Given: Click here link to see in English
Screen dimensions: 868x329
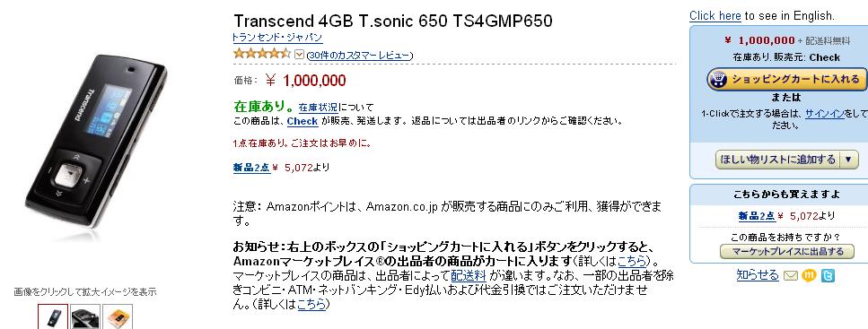Looking at the screenshot, I should point(715,15).
